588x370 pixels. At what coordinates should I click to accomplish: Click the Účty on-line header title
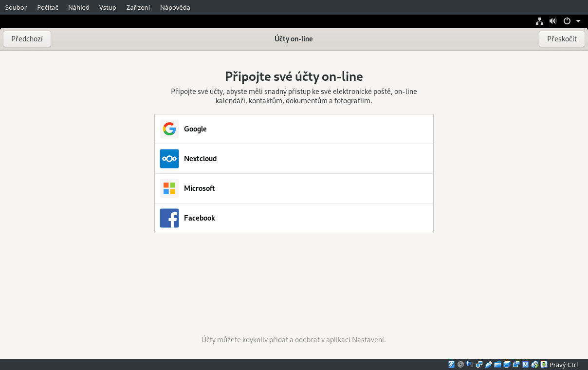pyautogui.click(x=294, y=39)
